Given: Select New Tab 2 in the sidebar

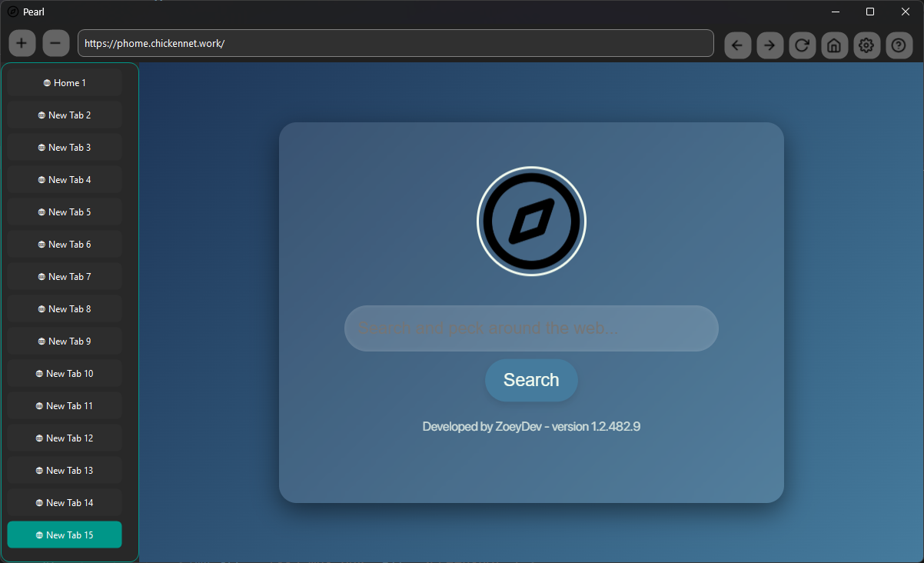Looking at the screenshot, I should point(64,115).
